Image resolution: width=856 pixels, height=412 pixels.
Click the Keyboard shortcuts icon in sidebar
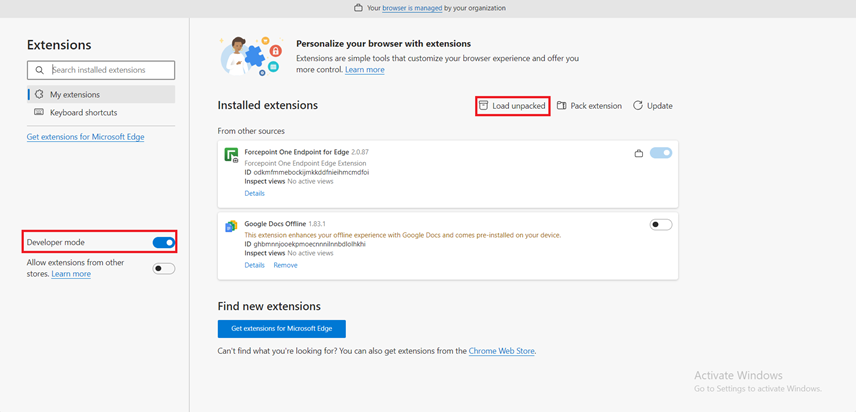coord(39,113)
